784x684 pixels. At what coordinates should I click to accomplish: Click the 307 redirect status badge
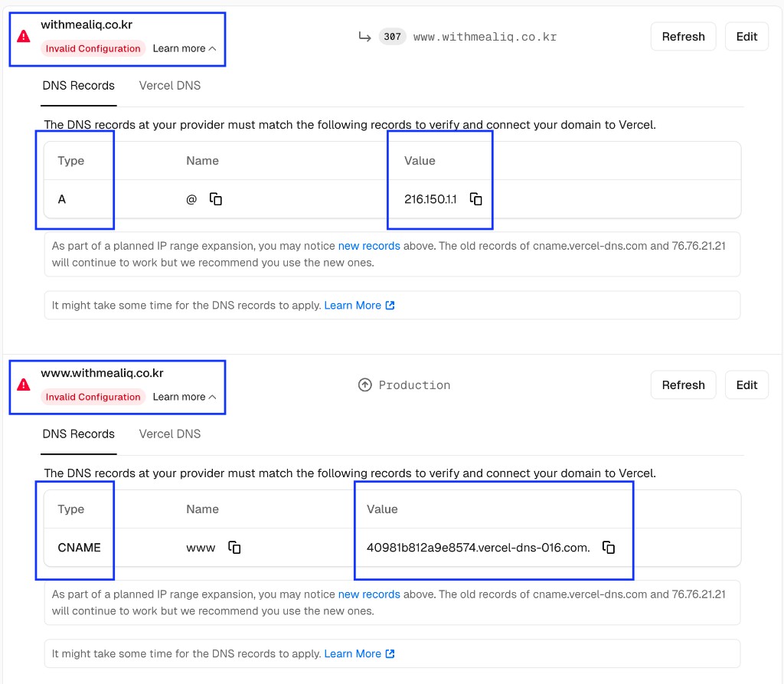[393, 36]
